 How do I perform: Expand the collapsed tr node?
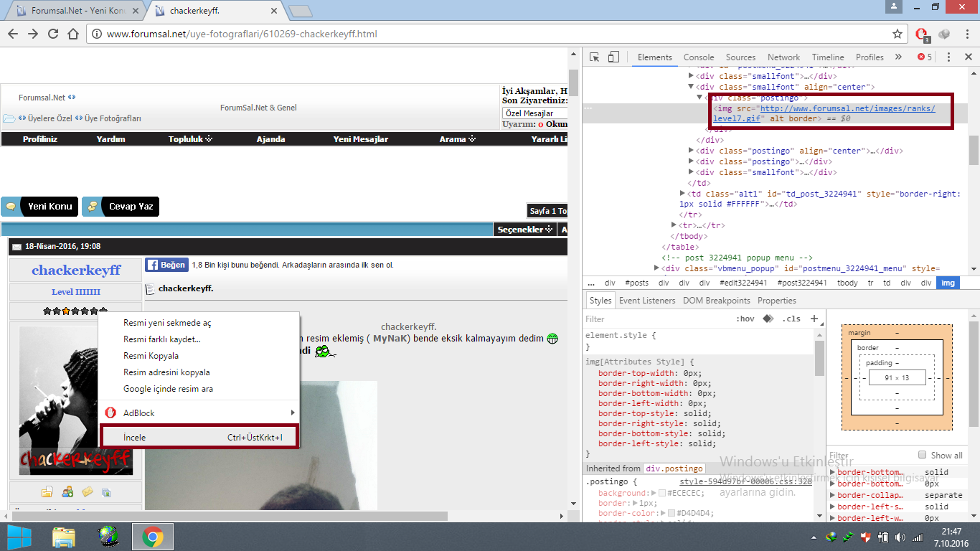(x=674, y=225)
